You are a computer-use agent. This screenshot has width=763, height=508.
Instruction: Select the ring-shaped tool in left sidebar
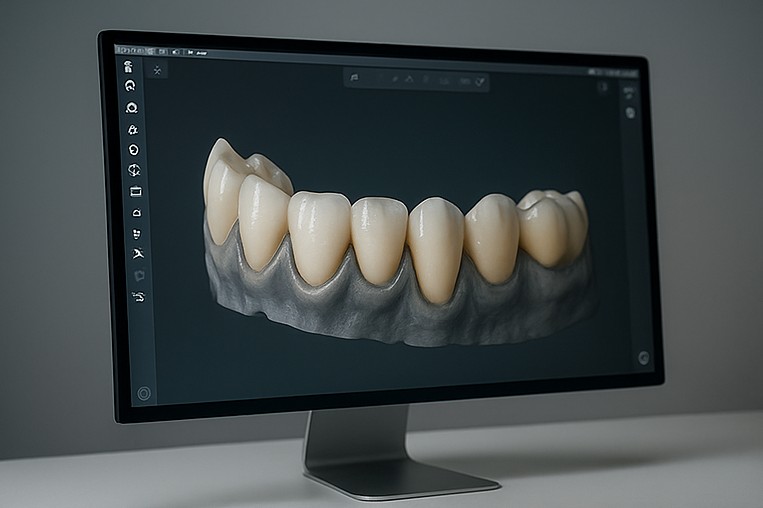pos(131,108)
